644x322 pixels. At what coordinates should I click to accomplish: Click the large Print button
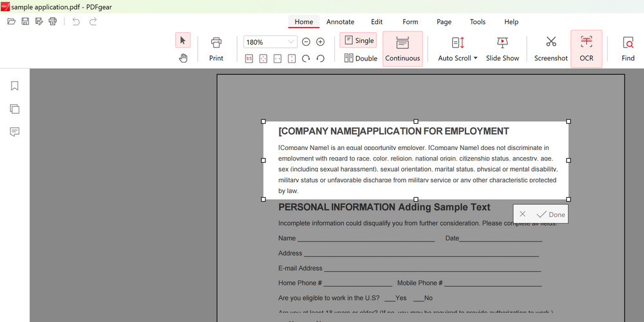coord(216,49)
